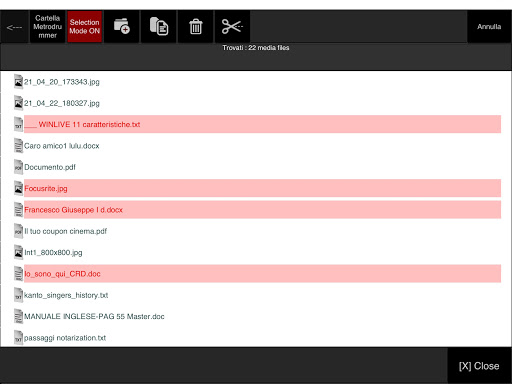Deselect Io_sono_qui_CRD.doc file
The width and height of the screenshot is (512, 384).
(262, 274)
